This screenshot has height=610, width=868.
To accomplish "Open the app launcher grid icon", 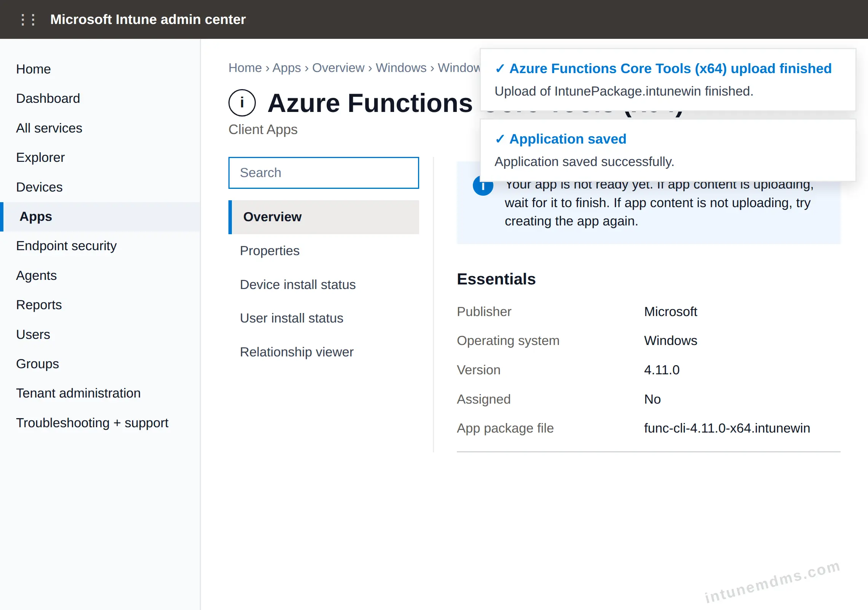I will 28,19.
